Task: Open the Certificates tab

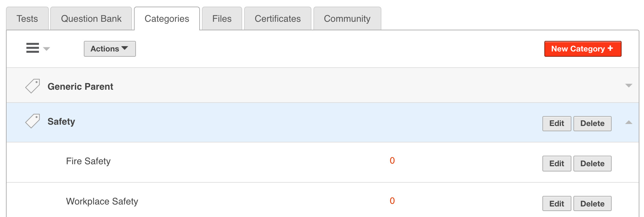Action: tap(277, 19)
